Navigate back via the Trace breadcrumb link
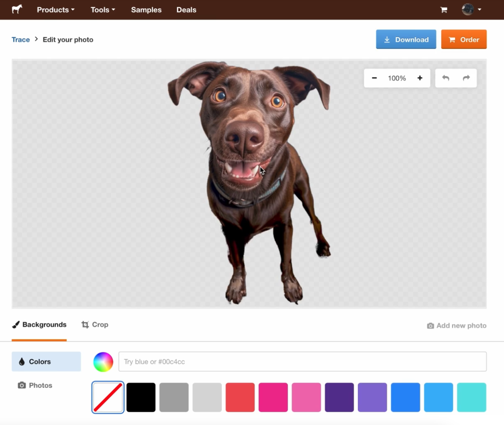Viewport: 504px width, 425px height. [20, 39]
